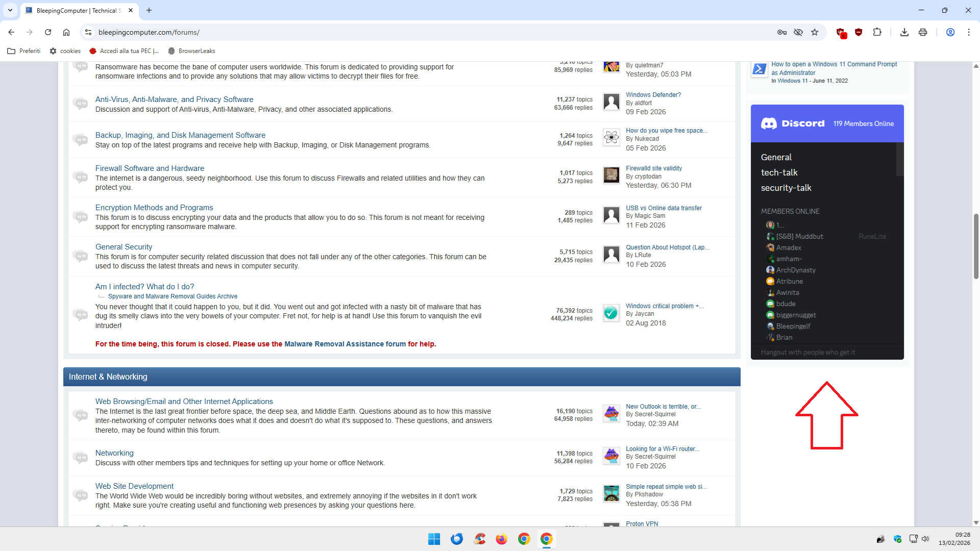
Task: Click the PowerShell tutorial thumbnail icon
Action: (x=759, y=69)
